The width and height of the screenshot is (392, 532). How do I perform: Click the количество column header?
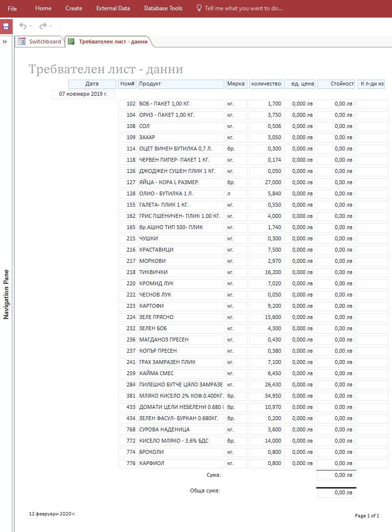click(x=266, y=84)
